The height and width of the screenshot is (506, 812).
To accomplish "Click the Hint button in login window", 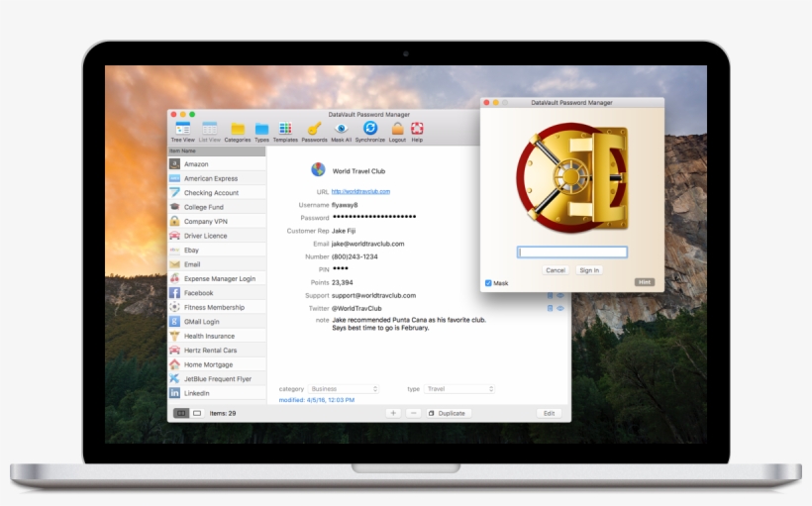I will pos(645,282).
